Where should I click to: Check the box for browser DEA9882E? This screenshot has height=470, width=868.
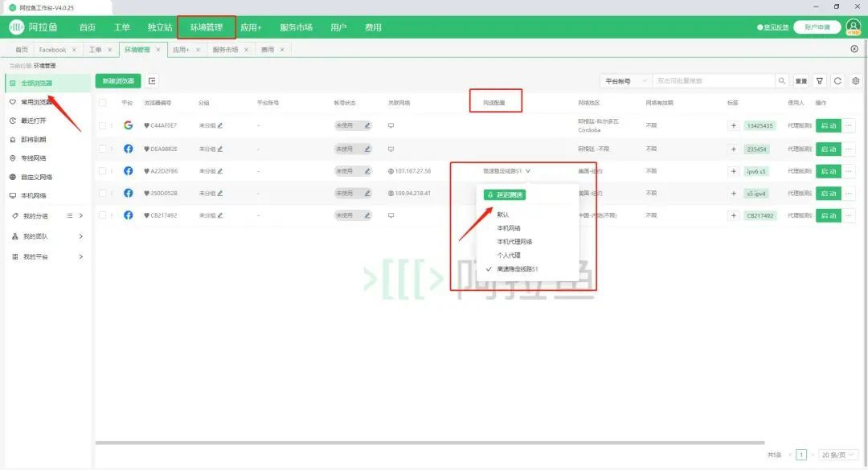pos(102,149)
